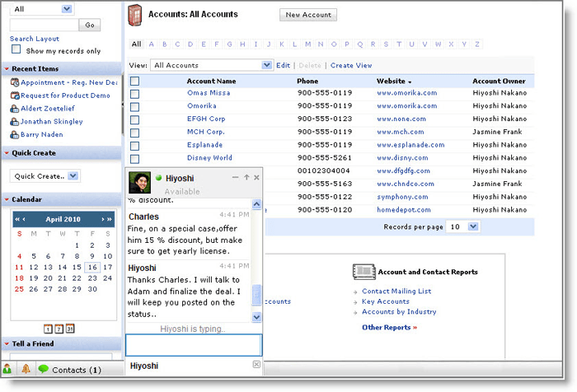Open Jonathan Skingley contact icon
The width and height of the screenshot is (577, 392).
point(14,121)
